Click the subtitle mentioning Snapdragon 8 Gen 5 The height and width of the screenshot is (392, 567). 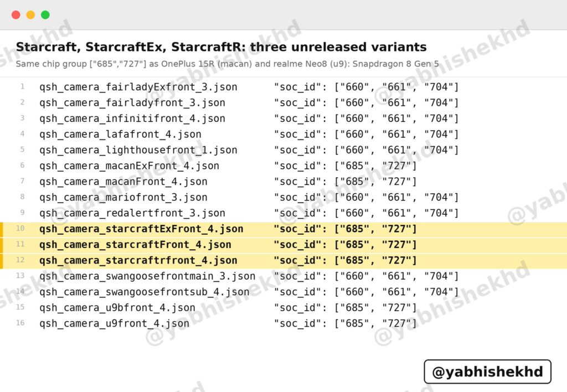(x=228, y=64)
